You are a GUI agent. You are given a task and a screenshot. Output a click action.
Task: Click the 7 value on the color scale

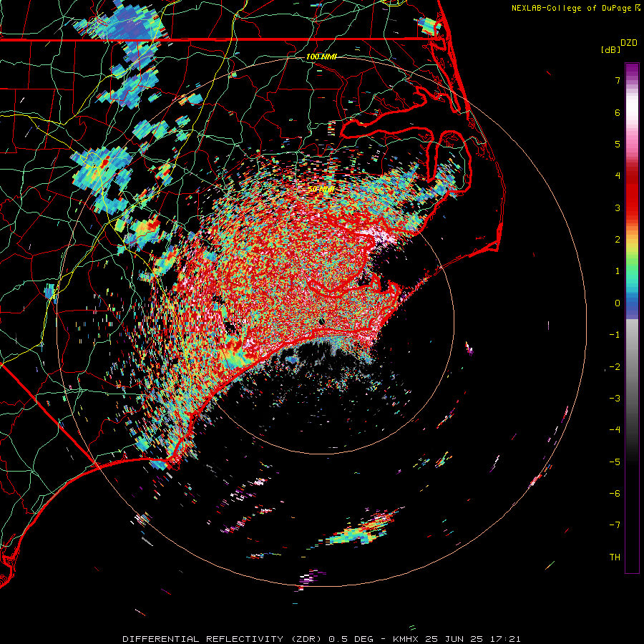click(618, 80)
